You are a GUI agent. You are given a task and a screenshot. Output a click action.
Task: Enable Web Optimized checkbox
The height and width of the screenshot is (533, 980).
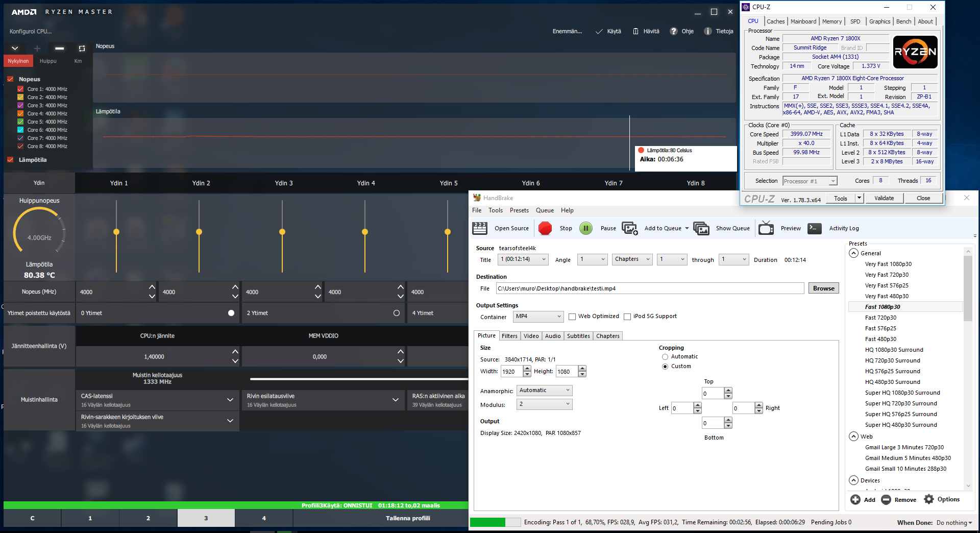[x=572, y=317]
